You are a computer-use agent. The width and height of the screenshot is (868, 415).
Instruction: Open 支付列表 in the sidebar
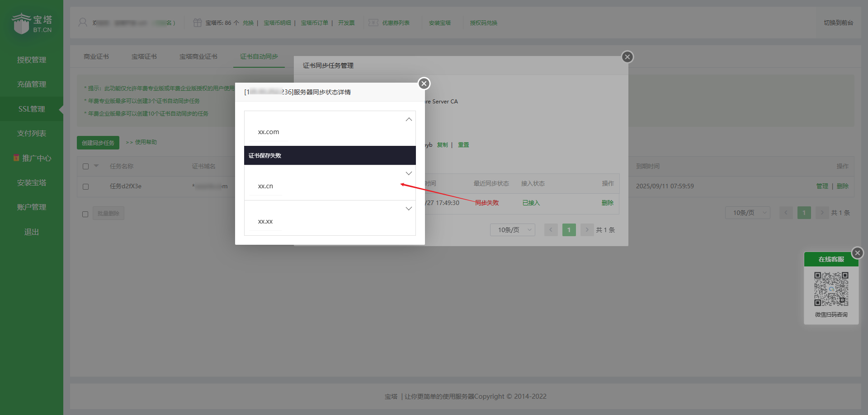[32, 133]
